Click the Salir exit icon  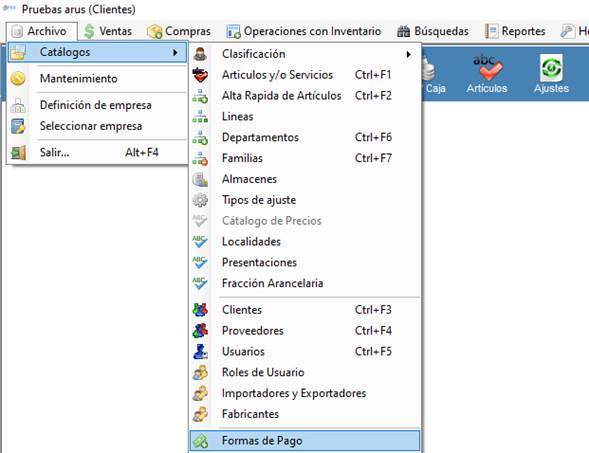pyautogui.click(x=18, y=153)
